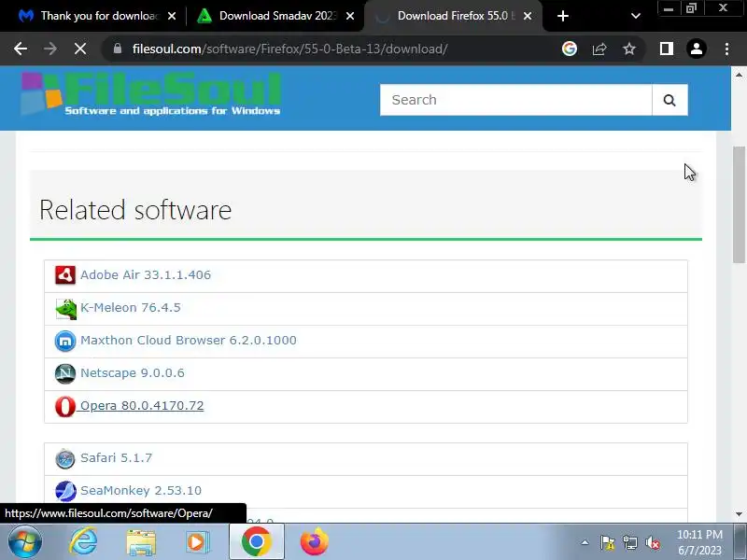The image size is (747, 560).
Task: Open the Chrome profile avatar
Action: pos(697,49)
